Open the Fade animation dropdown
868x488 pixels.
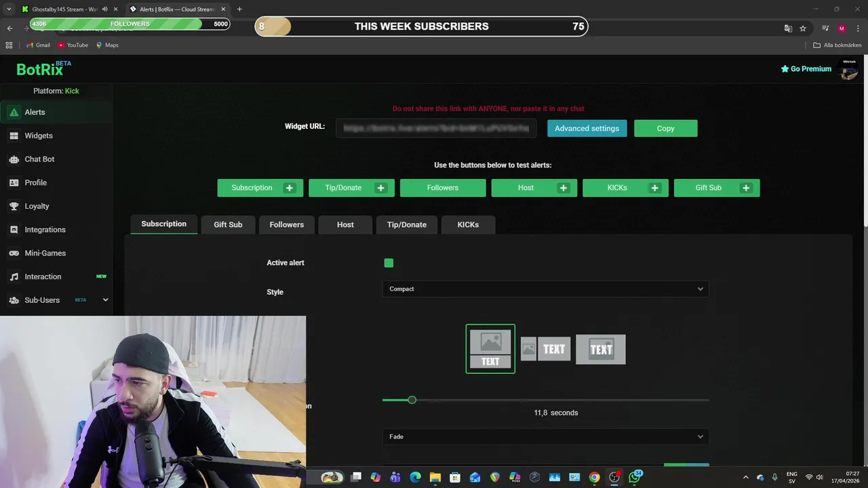[546, 436]
